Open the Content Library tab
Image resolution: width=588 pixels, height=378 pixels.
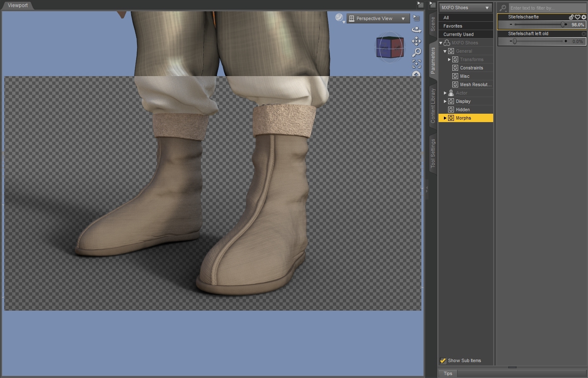(433, 105)
